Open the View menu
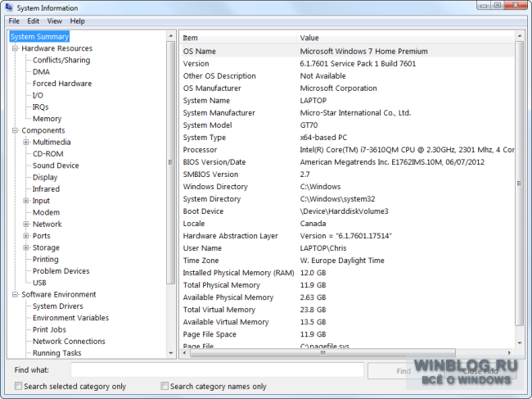The image size is (532, 399). (55, 21)
